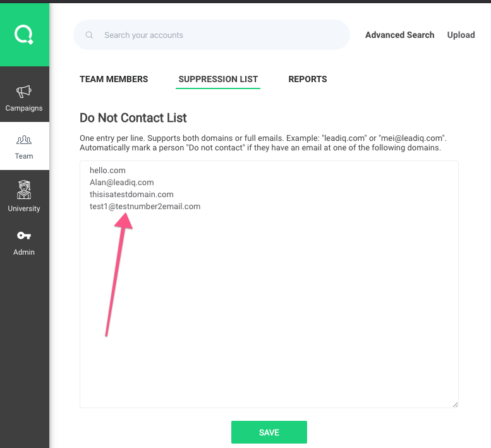Image resolution: width=491 pixels, height=448 pixels.
Task: Select the Team people icon in the sidebar
Action: pyautogui.click(x=24, y=140)
